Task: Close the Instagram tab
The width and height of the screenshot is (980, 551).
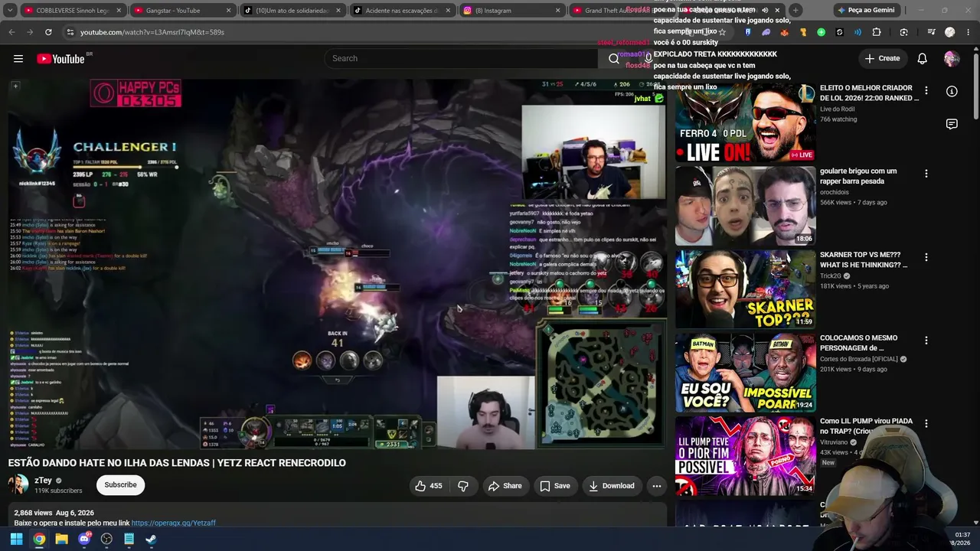Action: [x=558, y=11]
